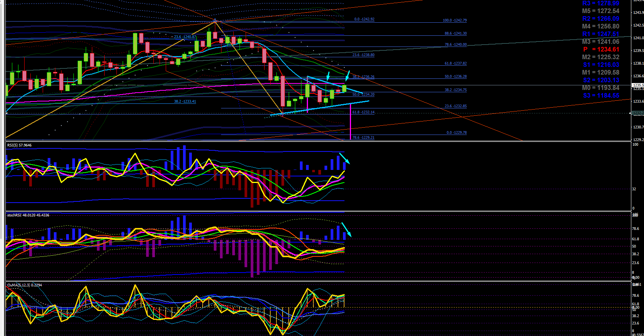The height and width of the screenshot is (336, 644).
Task: Click the Fibonacci label 23.6 -1240.87
Action: pos(185,37)
